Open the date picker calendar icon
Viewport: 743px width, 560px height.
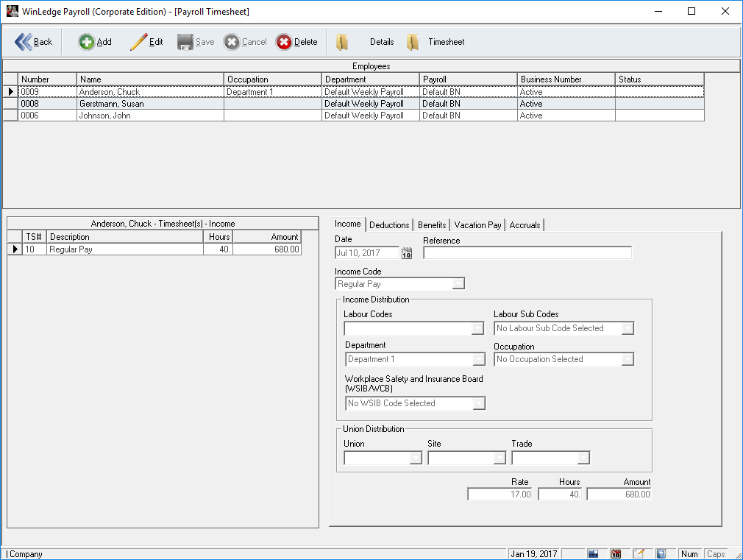407,253
